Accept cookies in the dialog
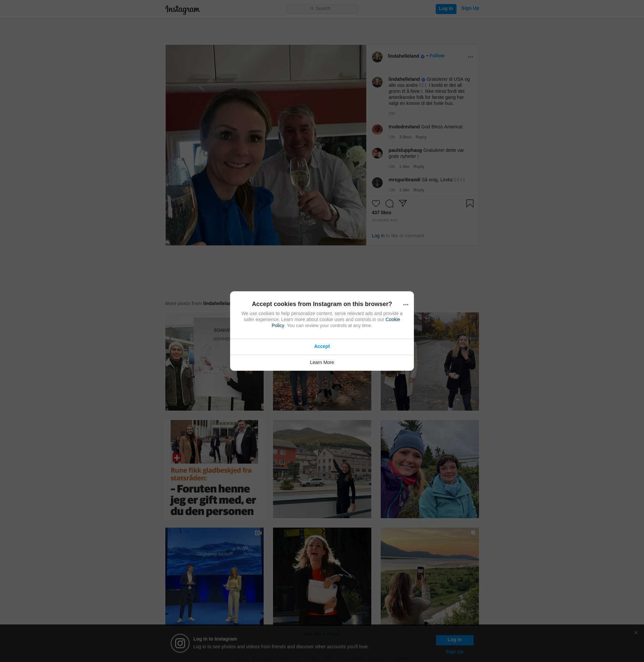 [x=322, y=346]
